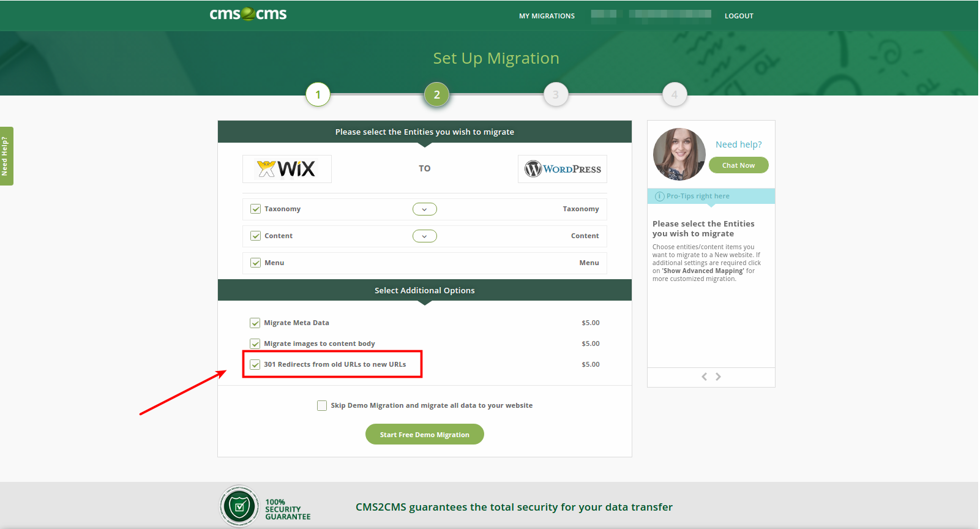
Task: Select wizard step 2 circle
Action: click(x=437, y=94)
